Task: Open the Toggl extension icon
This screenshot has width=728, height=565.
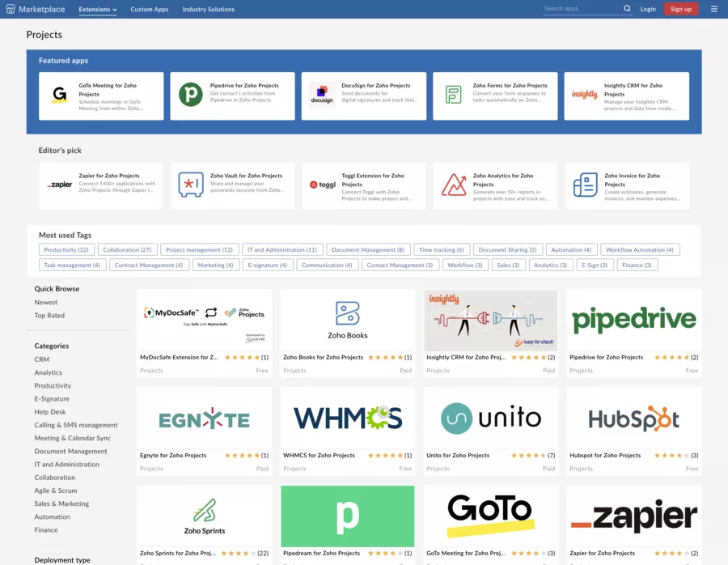Action: [x=322, y=185]
